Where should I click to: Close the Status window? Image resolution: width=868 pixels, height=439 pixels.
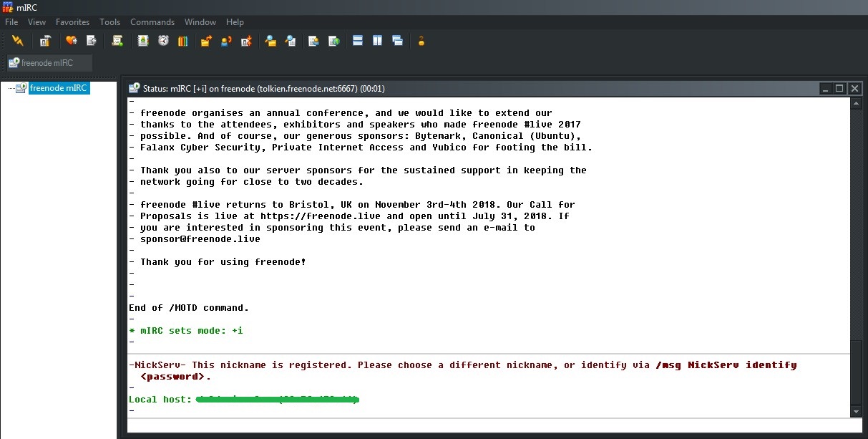point(854,89)
